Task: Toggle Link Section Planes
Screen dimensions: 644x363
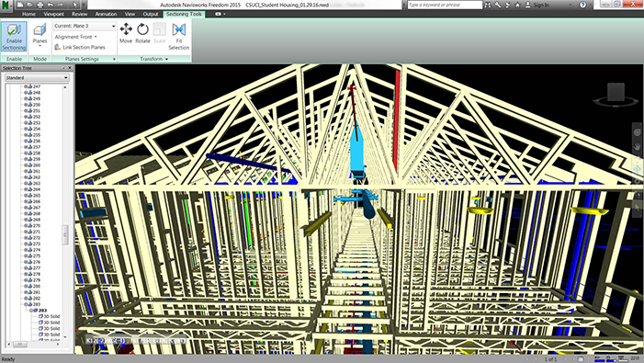Action: (80, 47)
